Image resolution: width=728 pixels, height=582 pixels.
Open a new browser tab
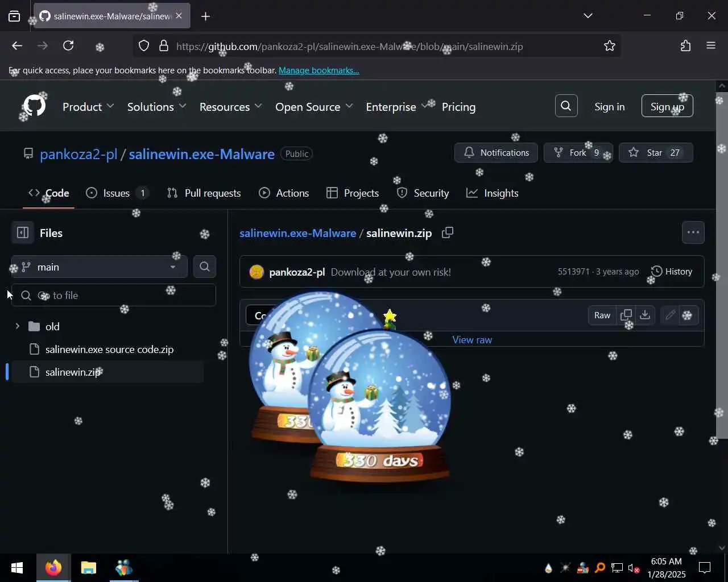(x=205, y=16)
